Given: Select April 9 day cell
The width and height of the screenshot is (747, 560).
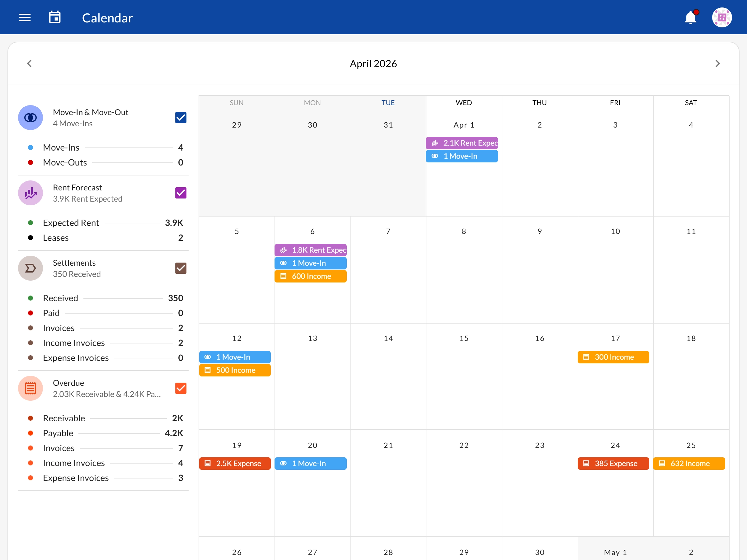Looking at the screenshot, I should click(x=540, y=270).
